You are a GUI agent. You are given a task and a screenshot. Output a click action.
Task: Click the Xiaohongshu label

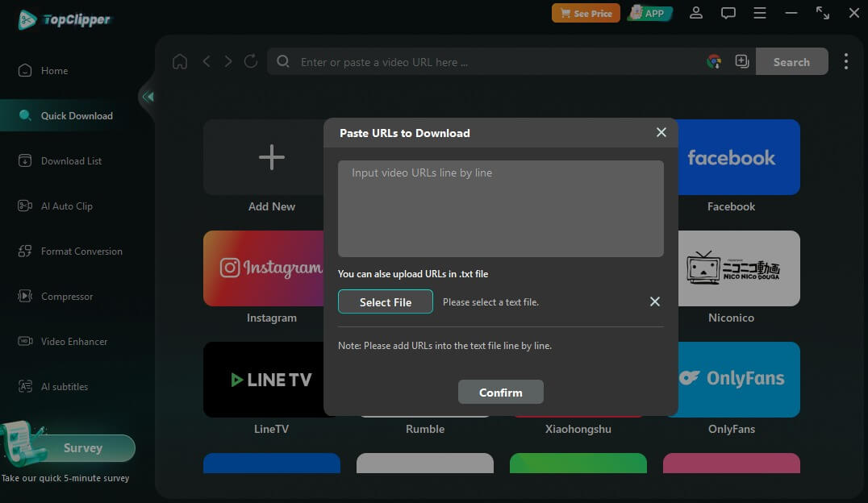click(x=578, y=429)
